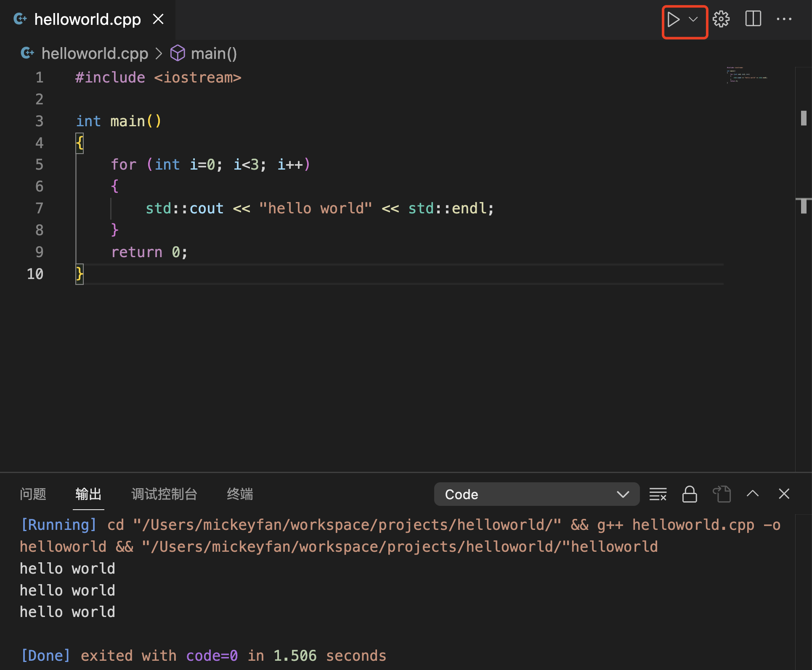The width and height of the screenshot is (812, 670).
Task: Click the main() breadcrumb symbol
Action: coord(214,53)
